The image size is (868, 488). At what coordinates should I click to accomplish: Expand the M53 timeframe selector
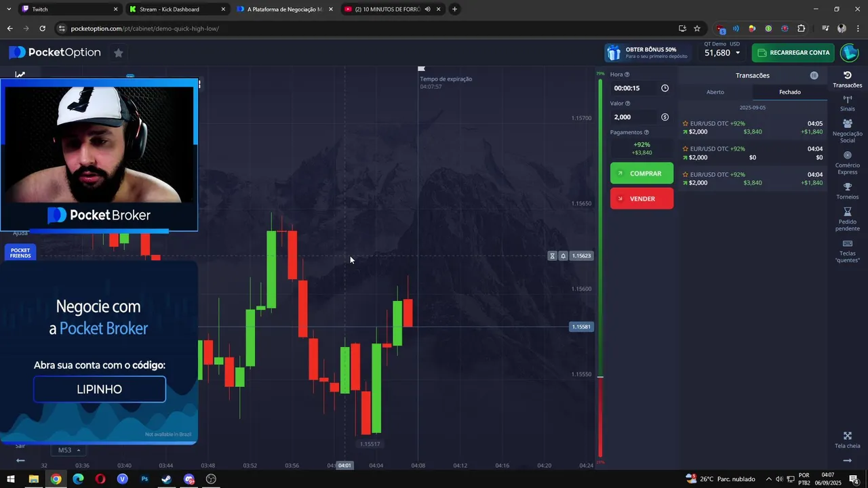[69, 450]
